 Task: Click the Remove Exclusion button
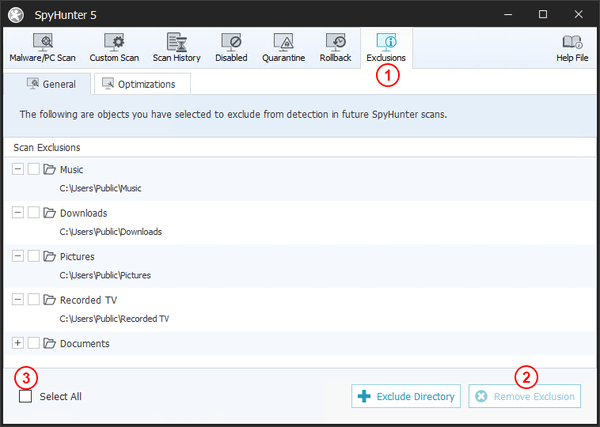pos(526,397)
